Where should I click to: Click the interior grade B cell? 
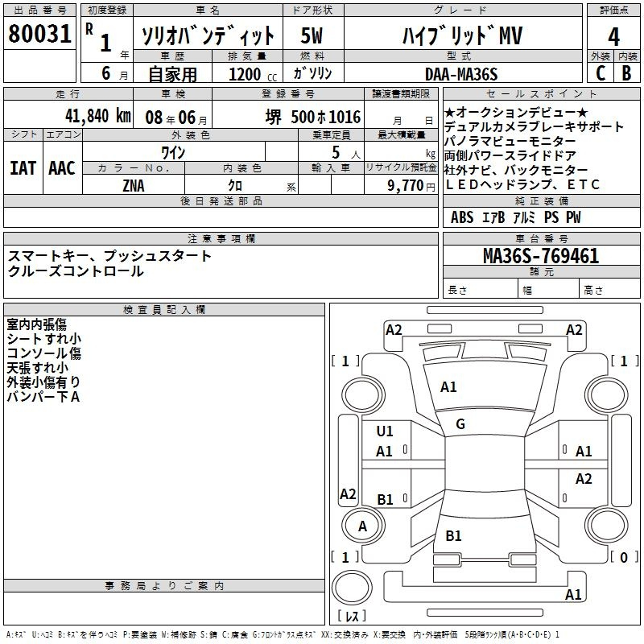coord(626,72)
